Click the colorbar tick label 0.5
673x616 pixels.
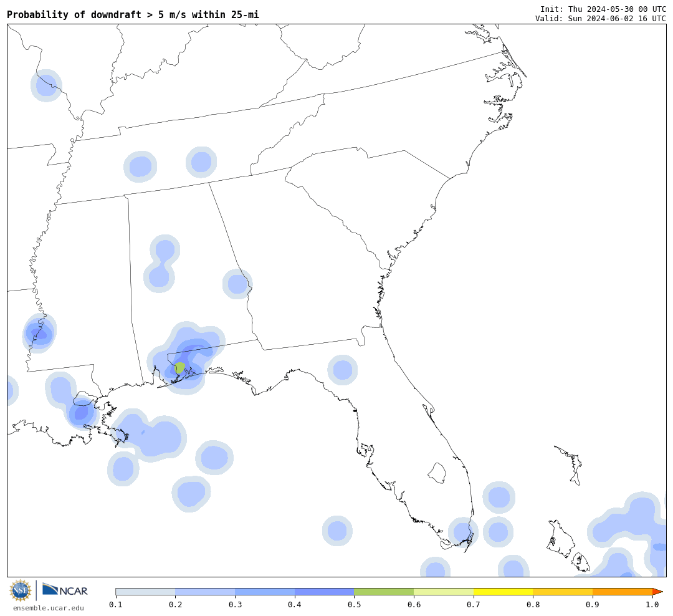click(354, 604)
